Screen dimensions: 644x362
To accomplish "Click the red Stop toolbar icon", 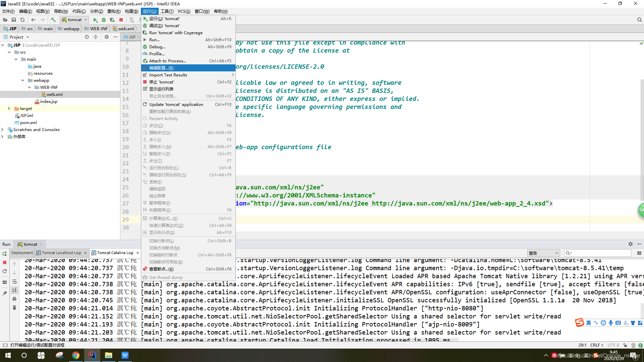I will pyautogui.click(x=121, y=20).
